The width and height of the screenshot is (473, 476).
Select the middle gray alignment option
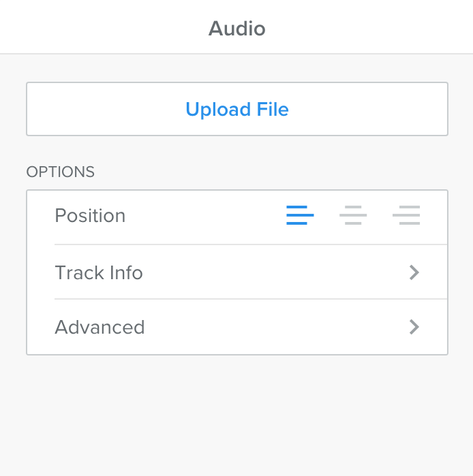[353, 216]
